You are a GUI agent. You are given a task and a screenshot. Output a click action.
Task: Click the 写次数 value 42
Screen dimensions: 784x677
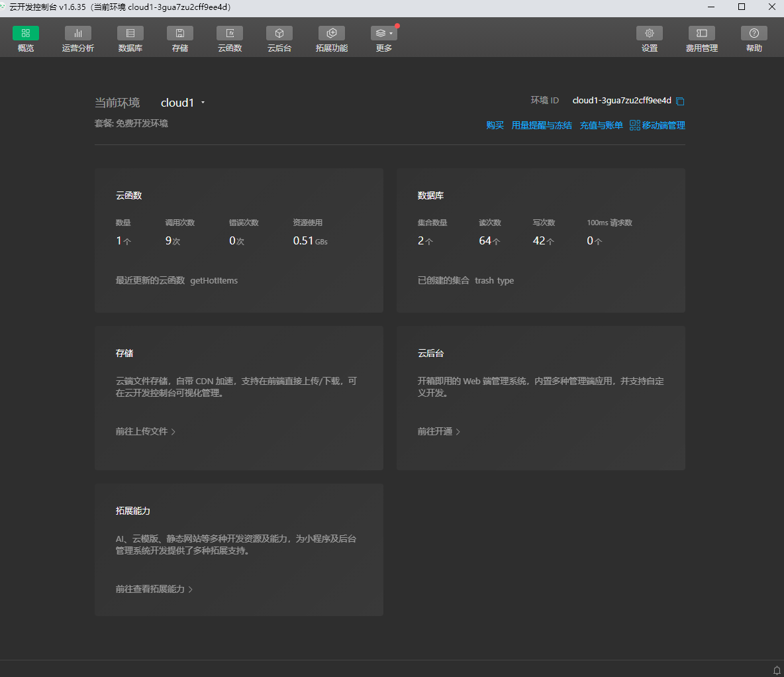543,240
